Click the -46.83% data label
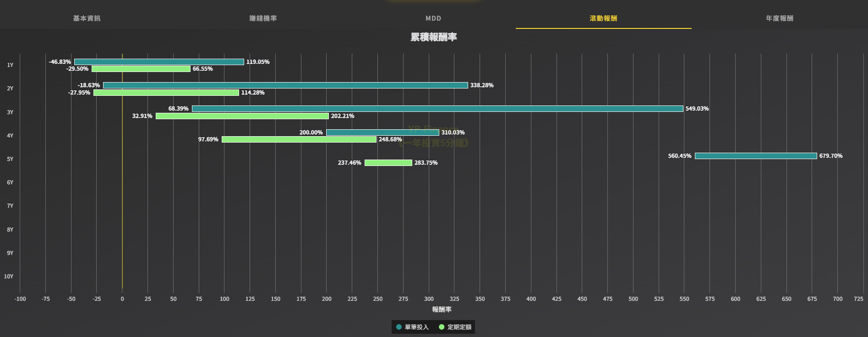 click(x=60, y=62)
